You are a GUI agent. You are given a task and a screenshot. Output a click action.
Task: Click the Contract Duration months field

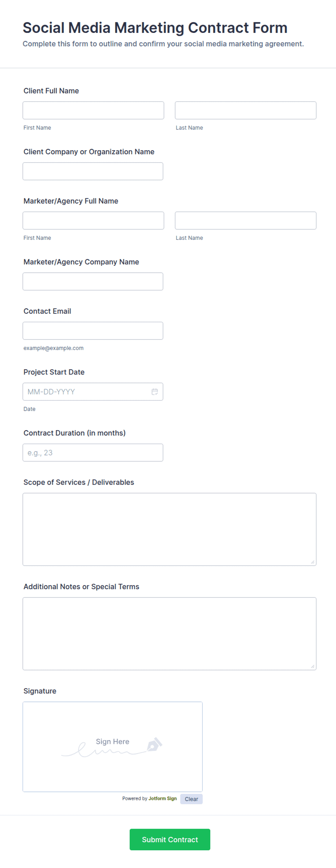tap(93, 453)
